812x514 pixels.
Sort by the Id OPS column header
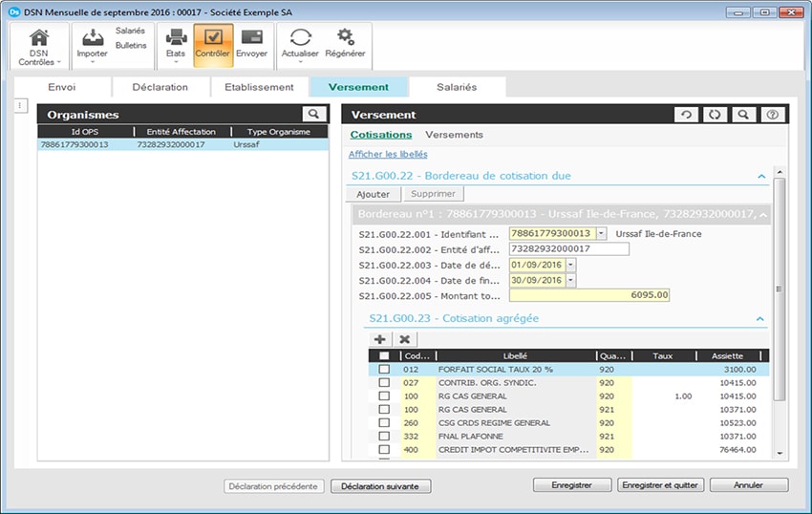click(x=85, y=132)
